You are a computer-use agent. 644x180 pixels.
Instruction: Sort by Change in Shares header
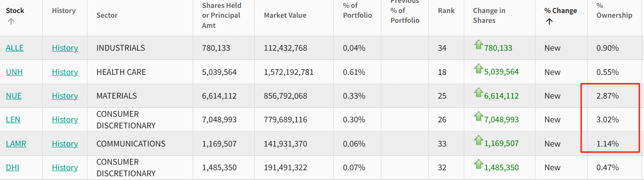(x=489, y=15)
